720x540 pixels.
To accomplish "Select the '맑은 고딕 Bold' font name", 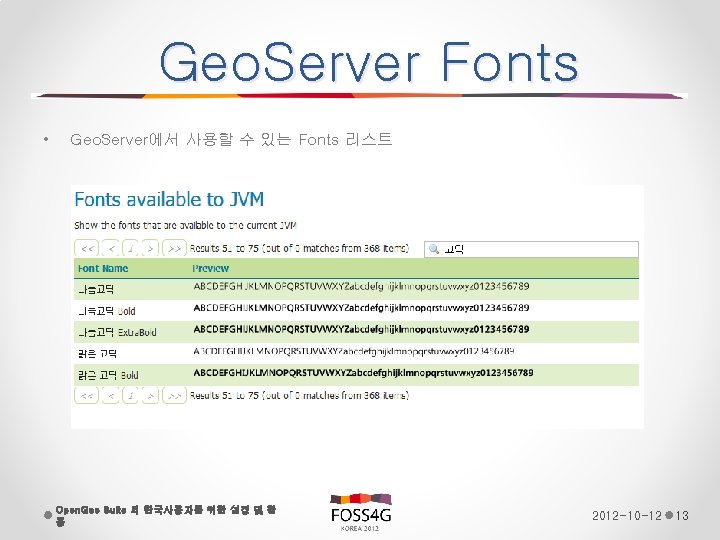I will point(108,375).
